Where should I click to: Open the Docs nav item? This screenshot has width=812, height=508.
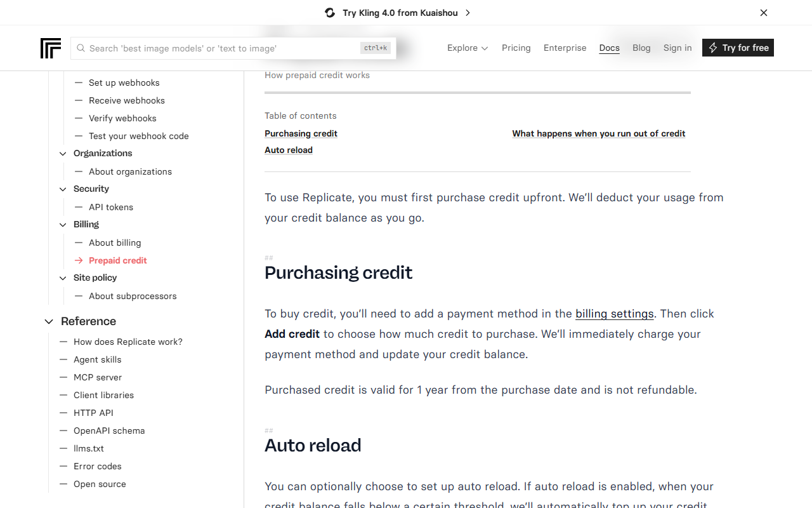(610, 48)
